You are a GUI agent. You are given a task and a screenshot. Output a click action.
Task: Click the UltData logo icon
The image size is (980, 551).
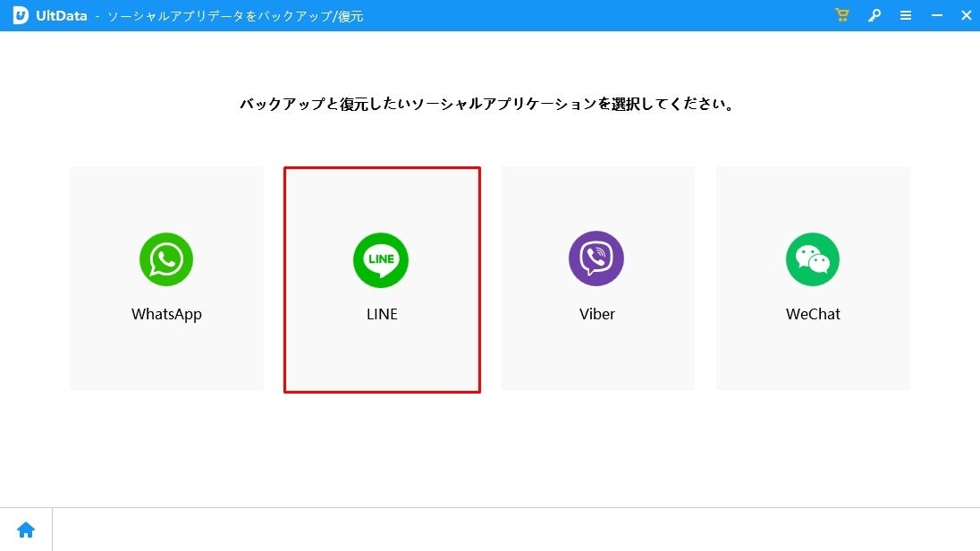coord(21,15)
